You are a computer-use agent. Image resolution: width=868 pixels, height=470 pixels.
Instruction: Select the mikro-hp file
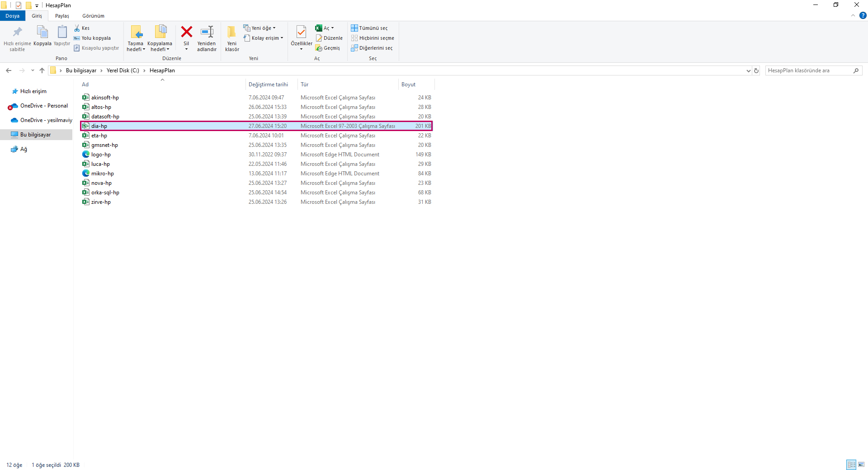click(x=256, y=174)
